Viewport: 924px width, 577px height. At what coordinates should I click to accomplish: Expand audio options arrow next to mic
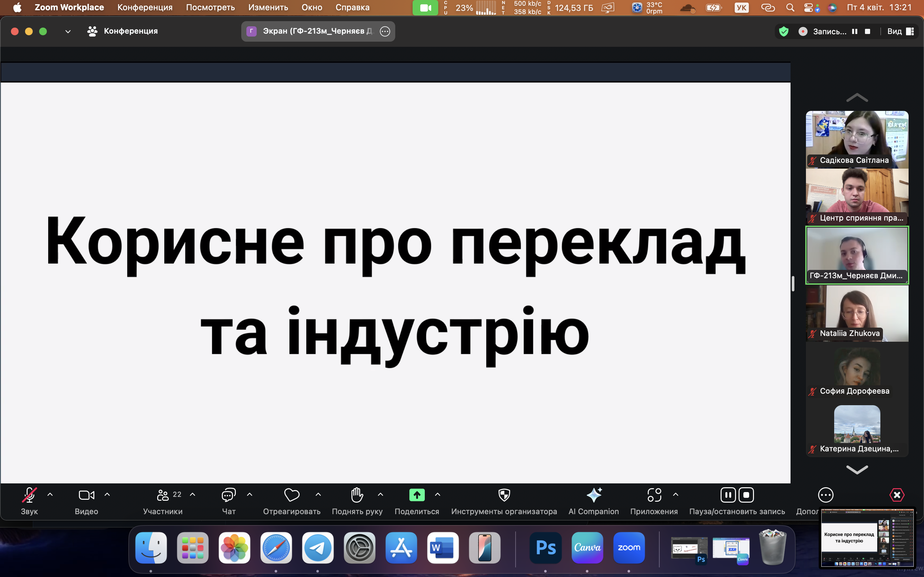pyautogui.click(x=50, y=495)
